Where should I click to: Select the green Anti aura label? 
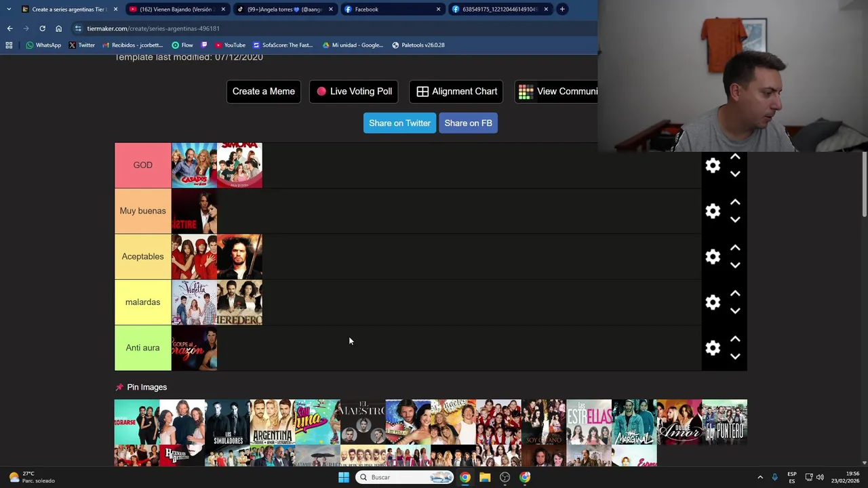pos(143,348)
